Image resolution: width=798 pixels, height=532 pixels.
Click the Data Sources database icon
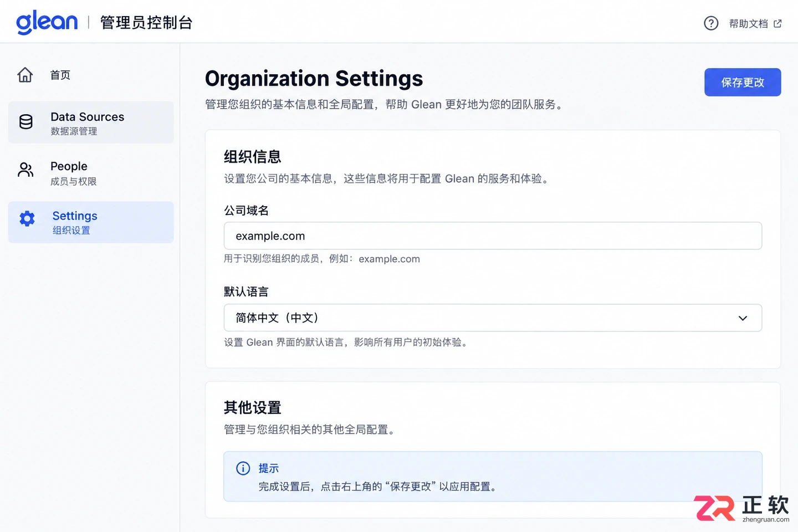pos(26,122)
